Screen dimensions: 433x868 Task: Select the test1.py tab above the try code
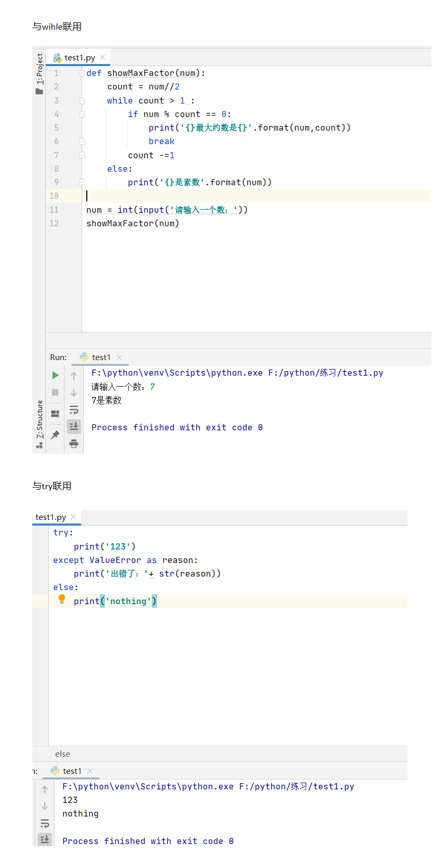(x=50, y=517)
